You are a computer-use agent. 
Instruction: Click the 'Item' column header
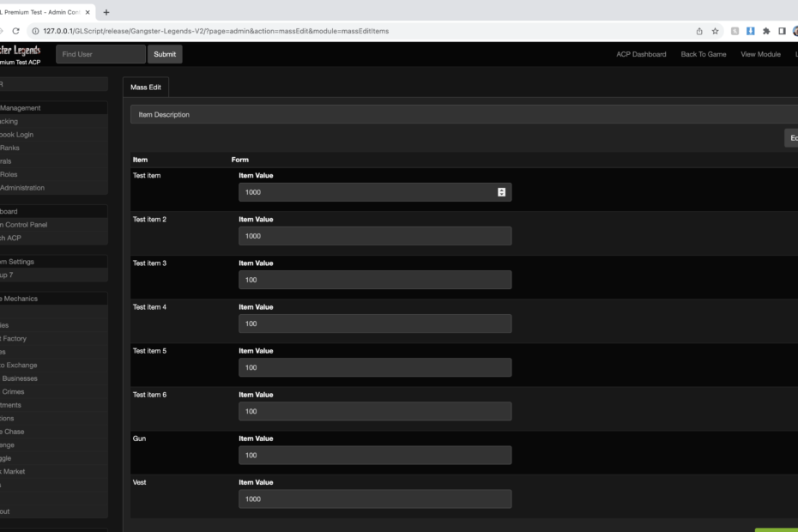click(x=140, y=160)
